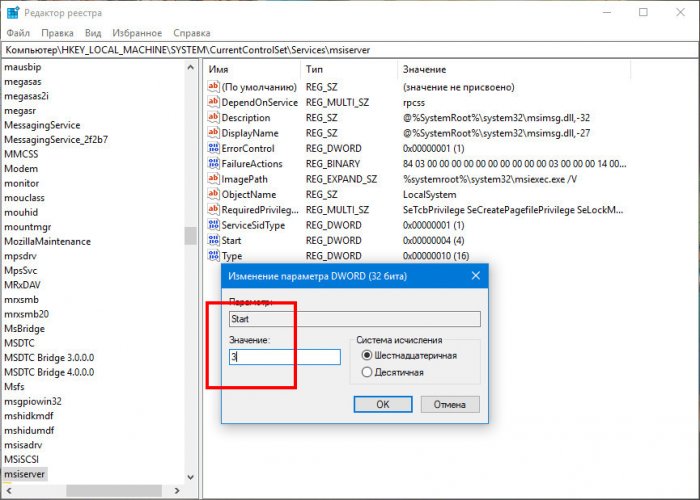This screenshot has height=500, width=700.
Task: Open the Избранное menu
Action: click(137, 33)
